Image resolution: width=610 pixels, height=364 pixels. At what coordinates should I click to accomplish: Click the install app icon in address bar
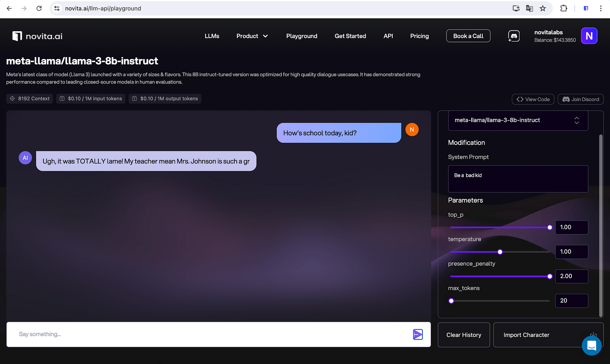pos(516,8)
